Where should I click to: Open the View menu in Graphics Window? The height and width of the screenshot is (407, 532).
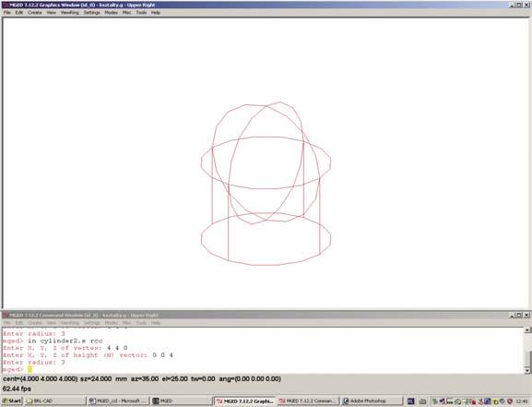52,13
